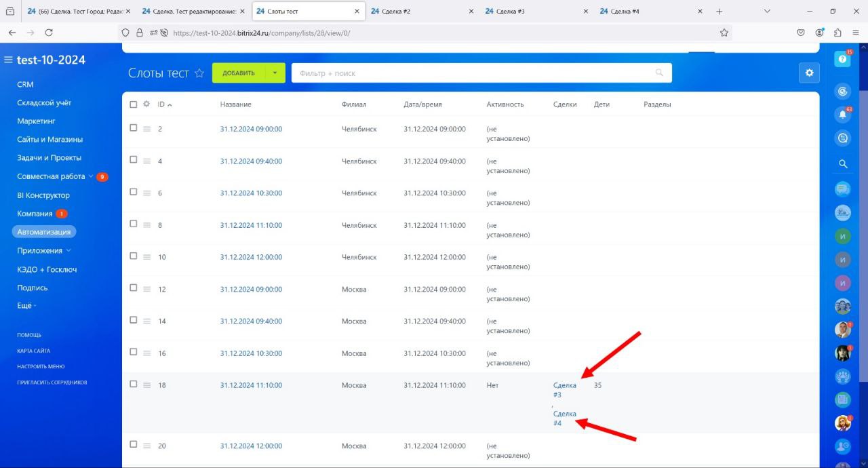Open row actions menu for ID 18
Image resolution: width=868 pixels, height=468 pixels.
point(146,385)
